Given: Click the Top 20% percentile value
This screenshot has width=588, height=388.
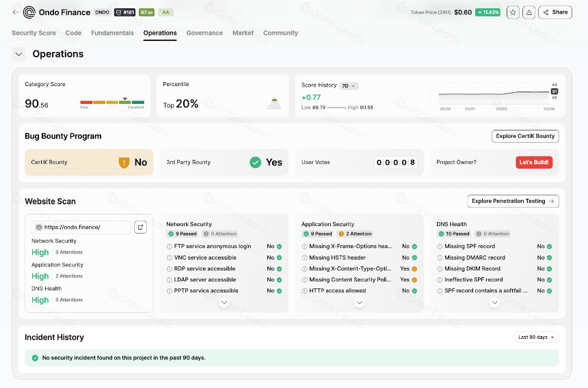Looking at the screenshot, I should [x=181, y=104].
